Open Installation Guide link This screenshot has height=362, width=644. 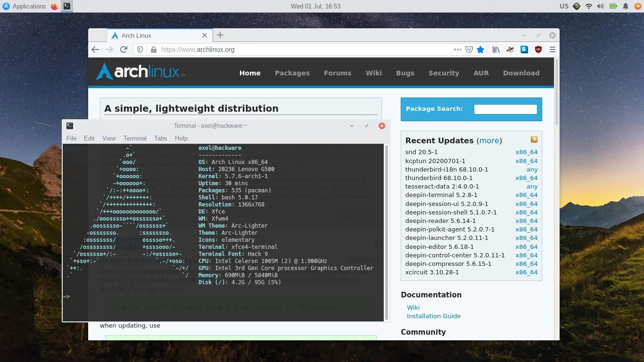[x=434, y=316]
